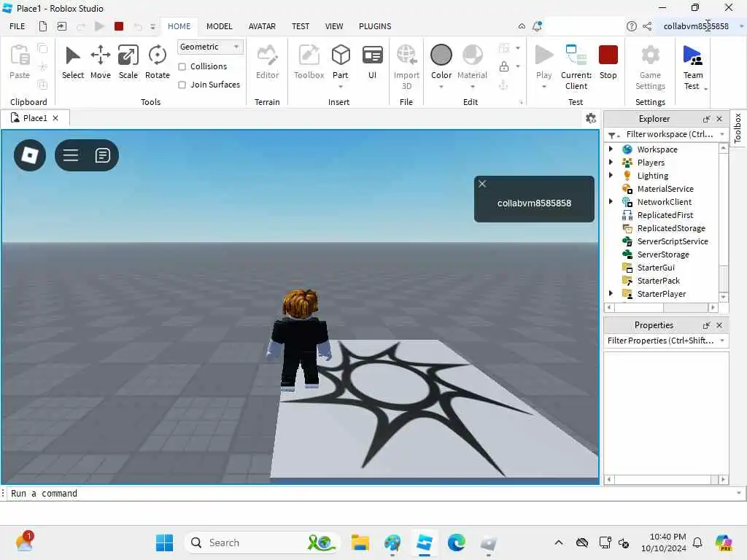Select the Select tool
This screenshot has height=560, width=747.
[x=72, y=62]
